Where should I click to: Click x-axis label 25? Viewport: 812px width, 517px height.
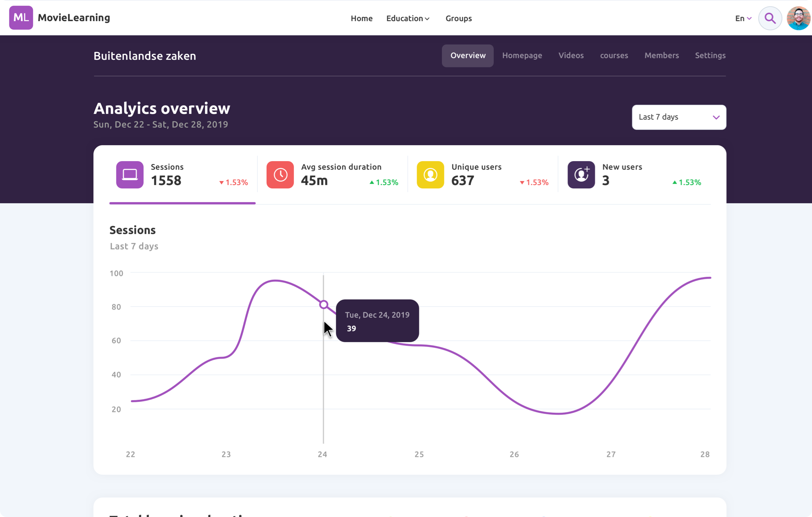[419, 454]
